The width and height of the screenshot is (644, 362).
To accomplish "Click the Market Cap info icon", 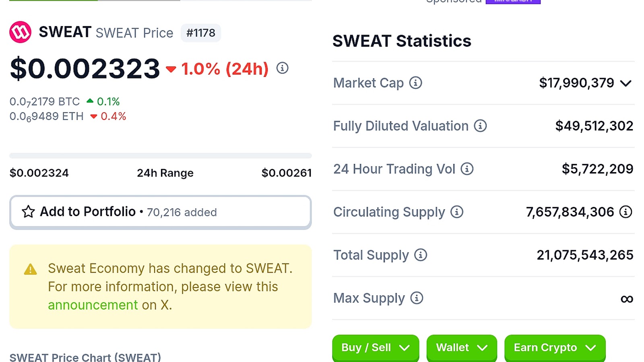I will click(x=415, y=83).
